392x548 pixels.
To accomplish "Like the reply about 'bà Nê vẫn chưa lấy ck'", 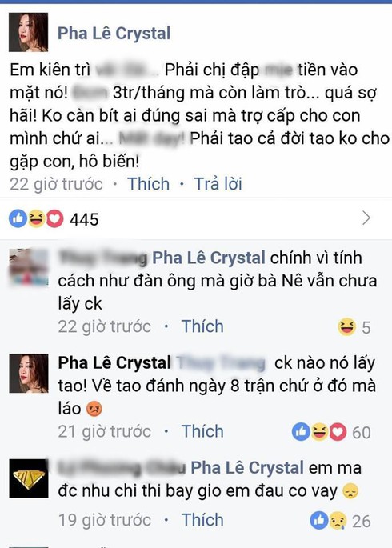I will coord(202,326).
